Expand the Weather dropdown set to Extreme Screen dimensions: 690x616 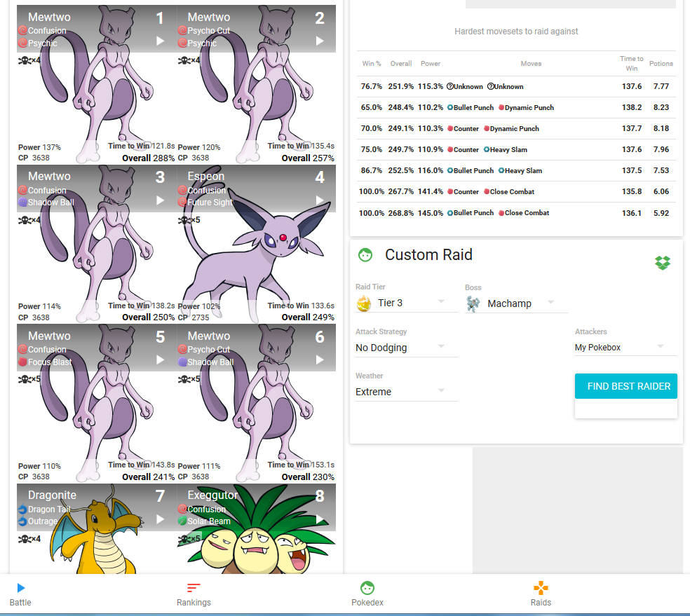[407, 392]
